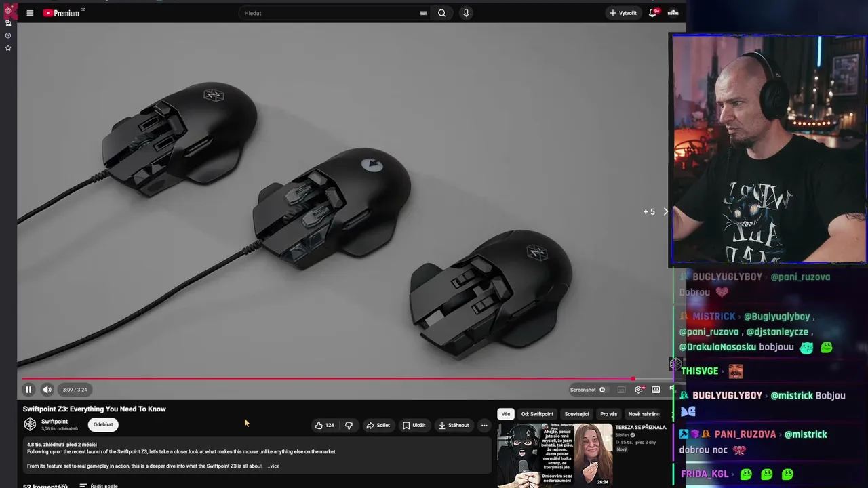The height and width of the screenshot is (488, 868).
Task: Open the Swiftpoint channel name link
Action: [x=54, y=422]
